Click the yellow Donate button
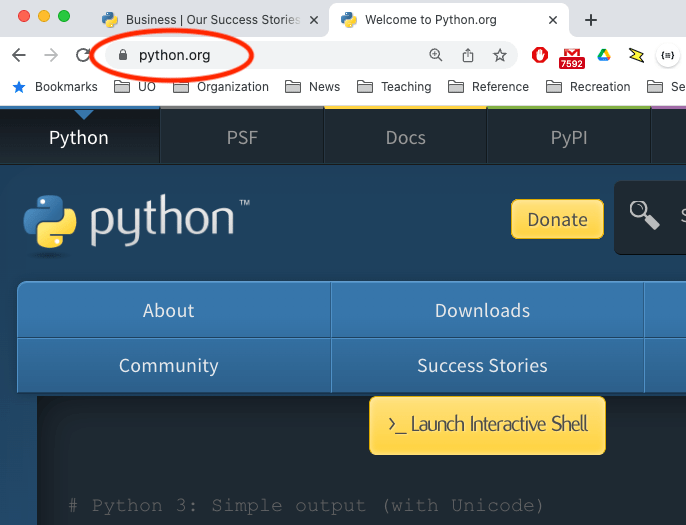The image size is (686, 525). (557, 219)
